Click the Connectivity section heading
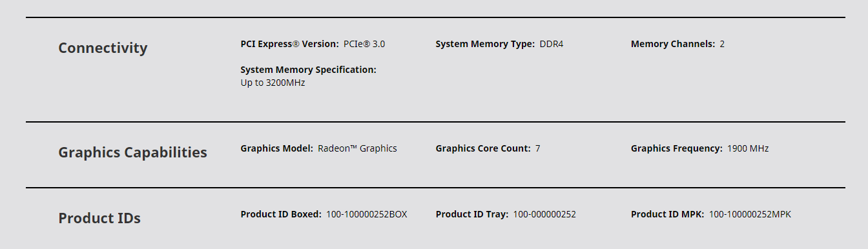 click(103, 48)
